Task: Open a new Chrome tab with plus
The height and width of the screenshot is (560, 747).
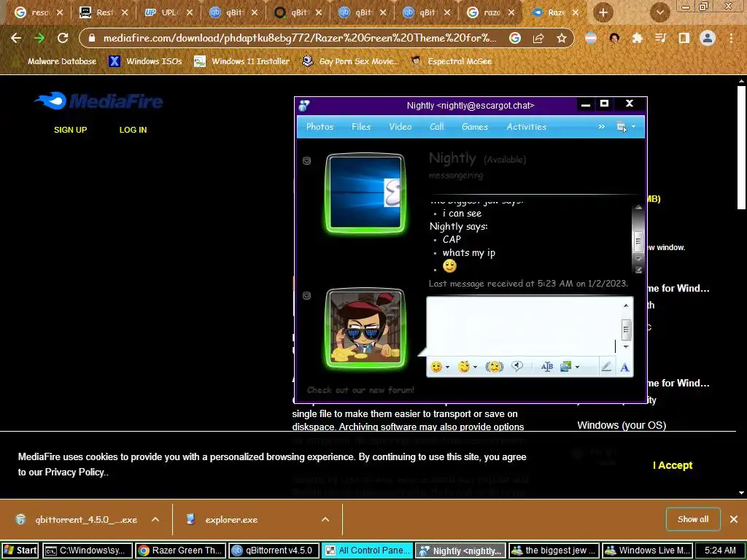Action: tap(603, 13)
